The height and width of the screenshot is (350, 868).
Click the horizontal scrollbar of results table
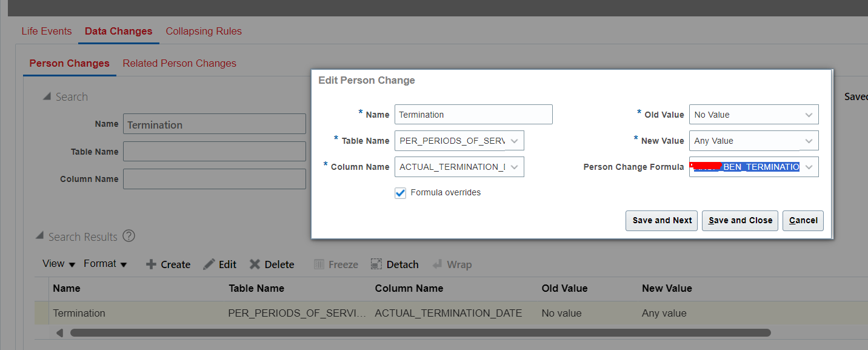(x=420, y=332)
